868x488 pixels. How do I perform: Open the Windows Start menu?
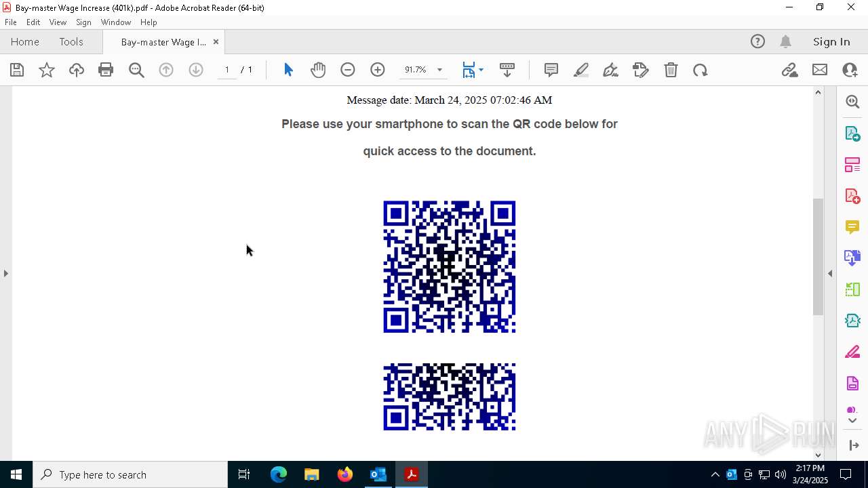[16, 474]
